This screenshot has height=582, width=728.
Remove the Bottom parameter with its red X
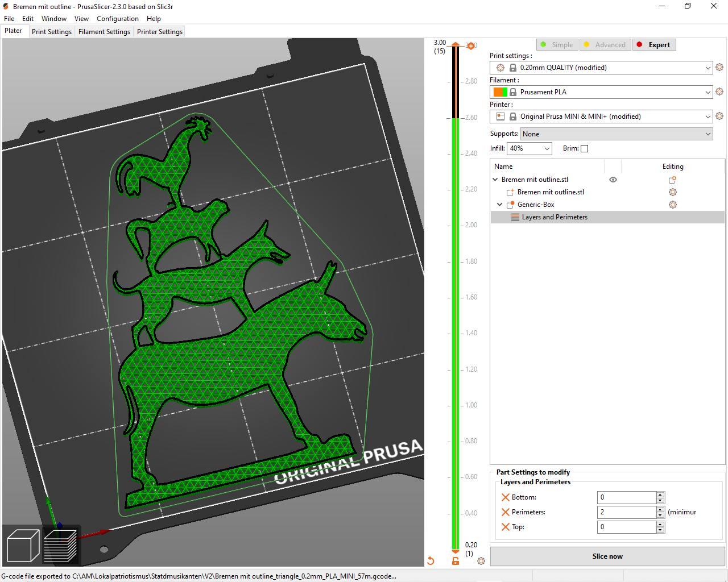point(506,497)
